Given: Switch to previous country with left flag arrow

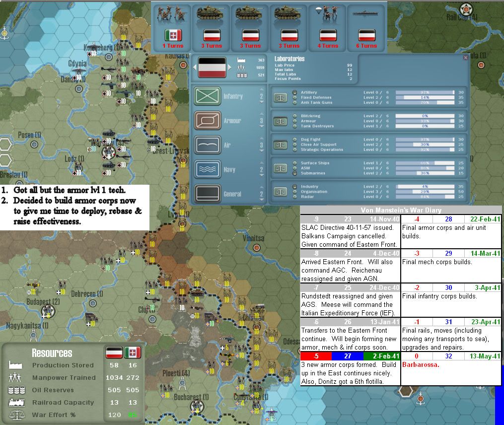Looking at the screenshot, I should [x=195, y=68].
